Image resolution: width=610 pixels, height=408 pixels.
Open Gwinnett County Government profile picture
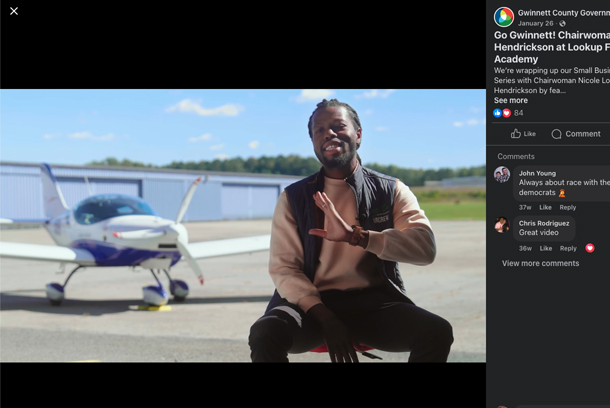click(x=504, y=17)
